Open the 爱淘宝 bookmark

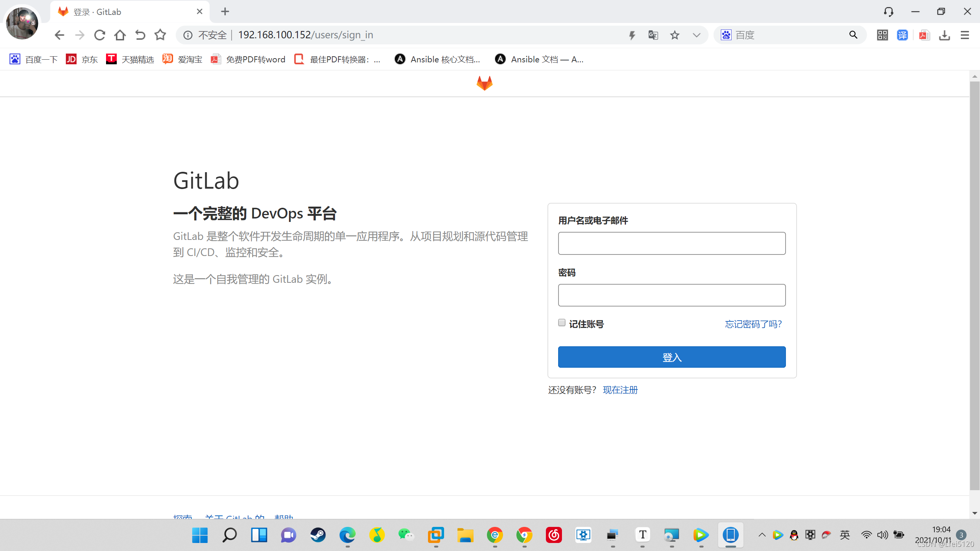point(182,59)
